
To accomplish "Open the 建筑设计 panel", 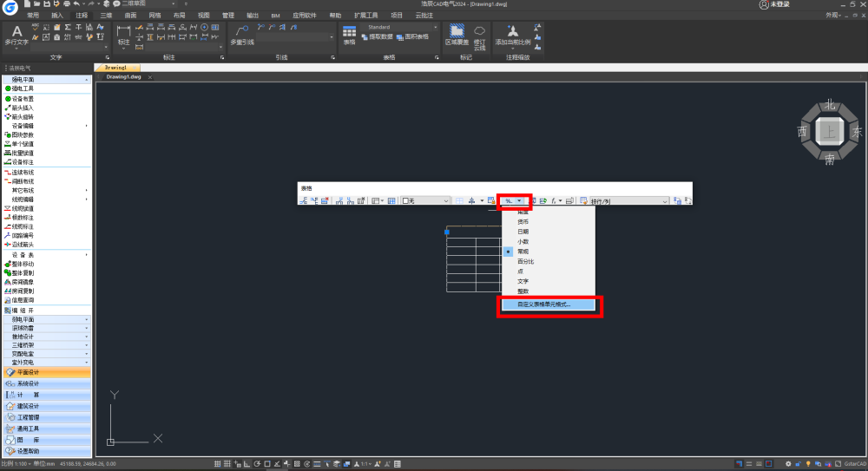I will pos(47,406).
